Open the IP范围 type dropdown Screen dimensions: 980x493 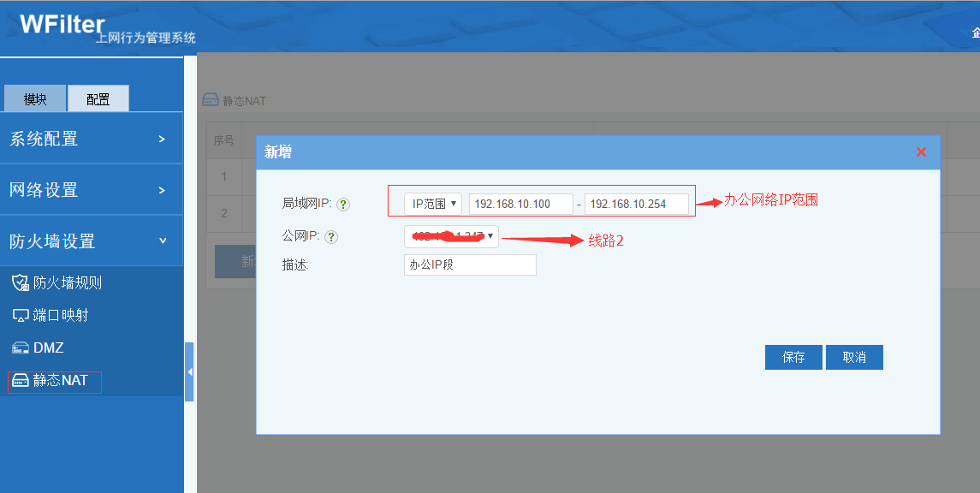pyautogui.click(x=433, y=204)
